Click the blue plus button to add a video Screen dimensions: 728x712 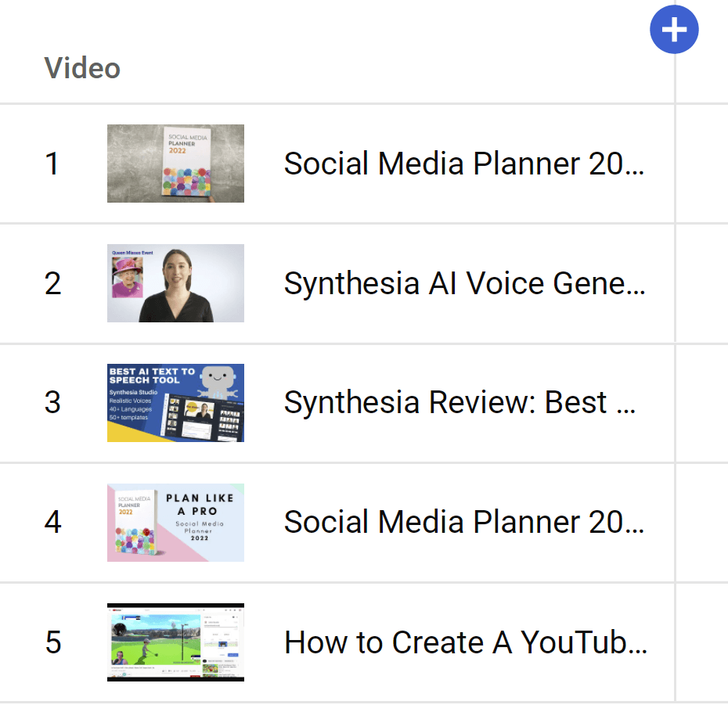(674, 29)
